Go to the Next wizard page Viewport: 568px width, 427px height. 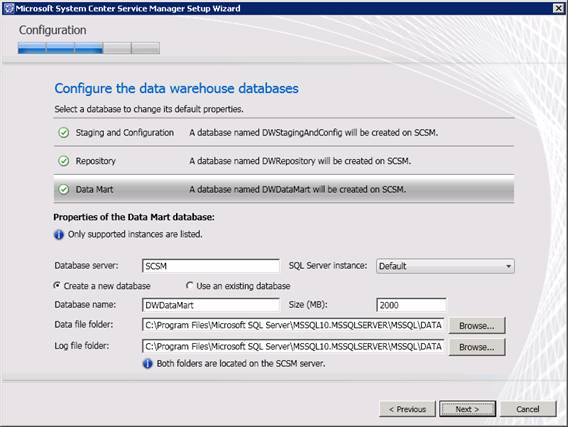(467, 409)
